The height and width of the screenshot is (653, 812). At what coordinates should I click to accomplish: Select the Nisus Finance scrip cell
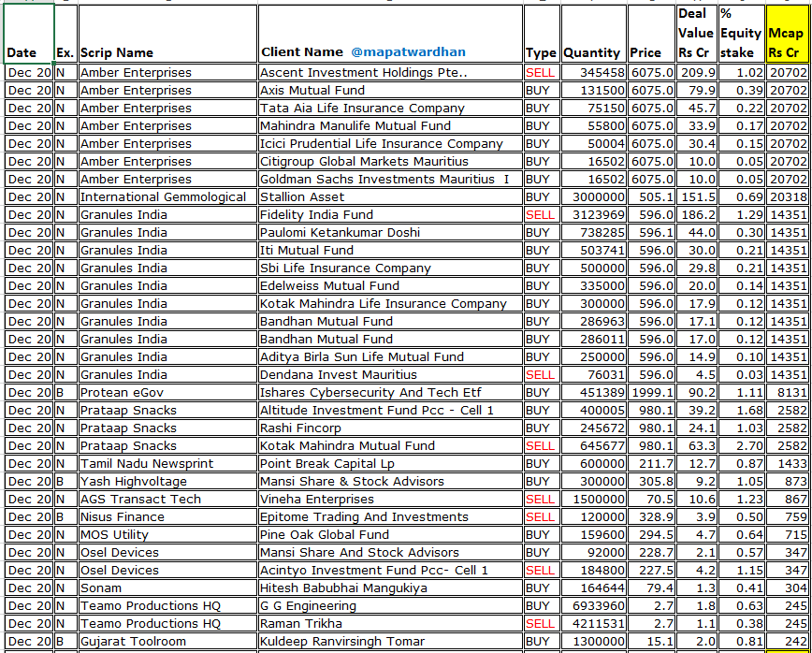[167, 516]
